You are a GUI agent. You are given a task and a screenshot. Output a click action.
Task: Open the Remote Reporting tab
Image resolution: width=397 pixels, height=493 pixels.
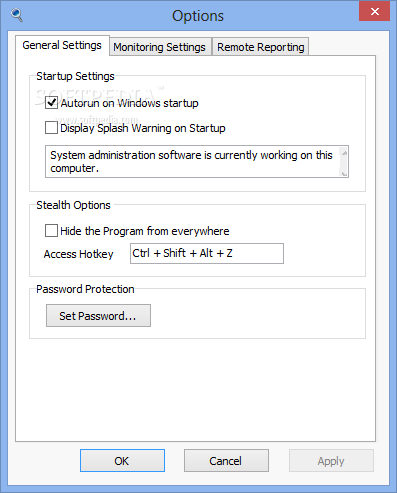(261, 47)
